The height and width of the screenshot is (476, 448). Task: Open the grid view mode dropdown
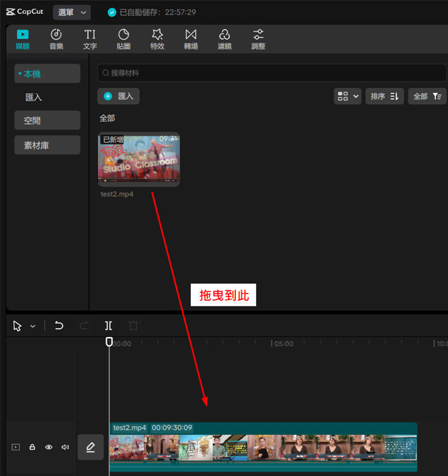click(x=348, y=96)
